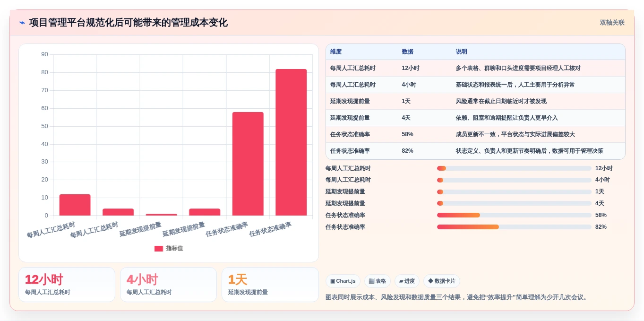Click the title 项目管理平台规范化后可能带来的管理成本变化

129,23
